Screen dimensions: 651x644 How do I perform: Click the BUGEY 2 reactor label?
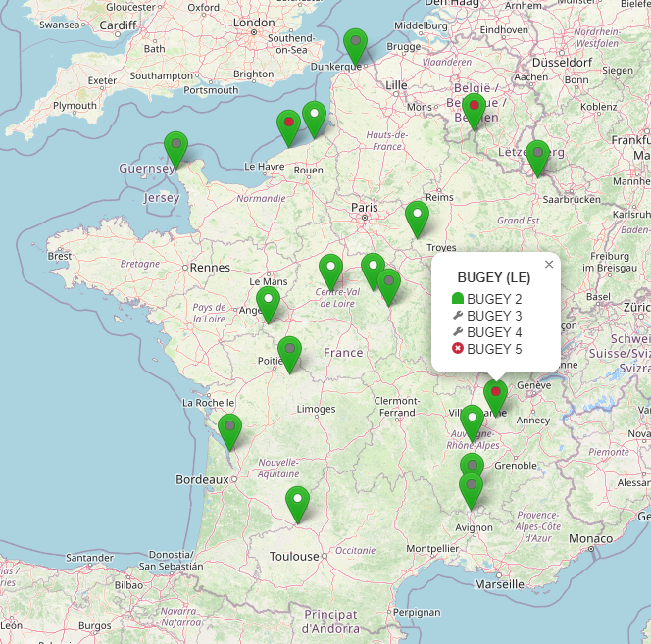pos(494,299)
